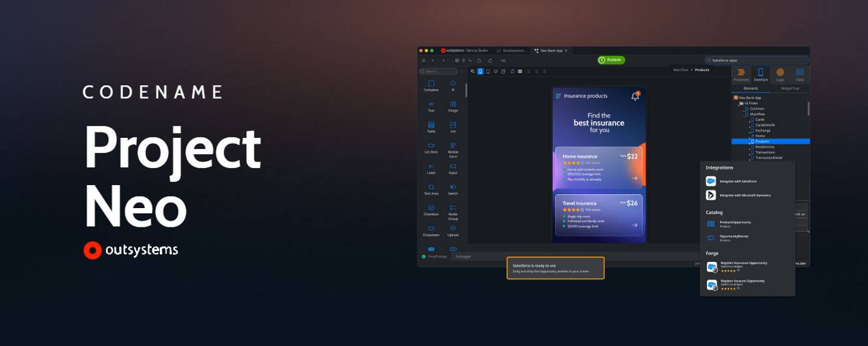
Task: Switch to the Widget Tree tab
Action: [790, 88]
